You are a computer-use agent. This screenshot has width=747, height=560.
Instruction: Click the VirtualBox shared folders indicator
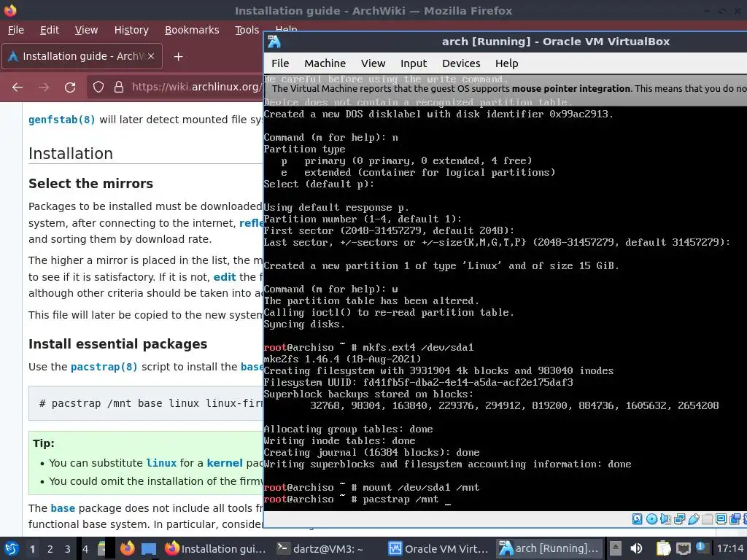tap(707, 519)
